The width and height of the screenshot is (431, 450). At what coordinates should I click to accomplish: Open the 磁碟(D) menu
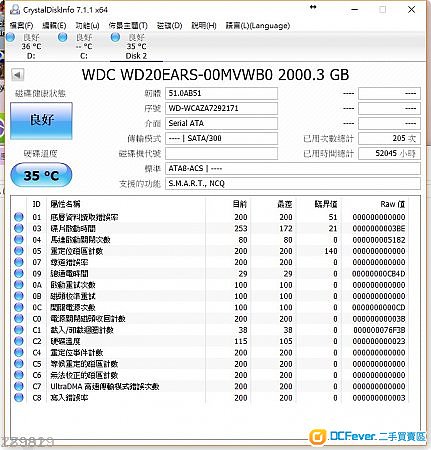point(169,26)
